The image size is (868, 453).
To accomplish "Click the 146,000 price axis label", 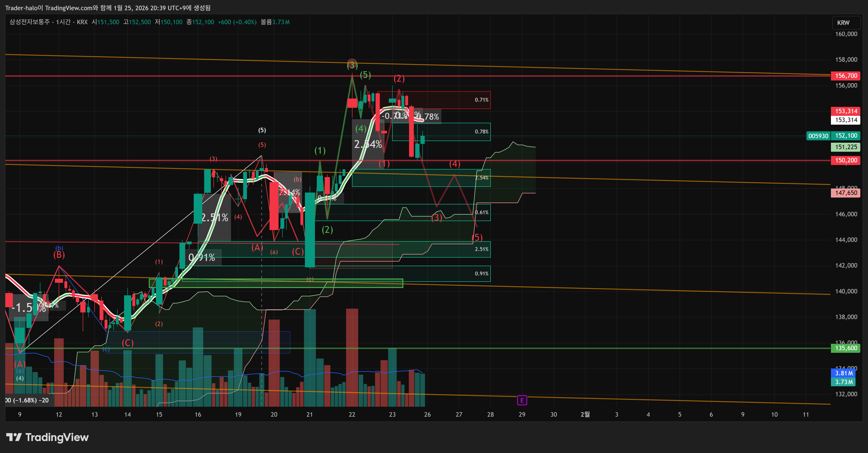I will tap(846, 214).
